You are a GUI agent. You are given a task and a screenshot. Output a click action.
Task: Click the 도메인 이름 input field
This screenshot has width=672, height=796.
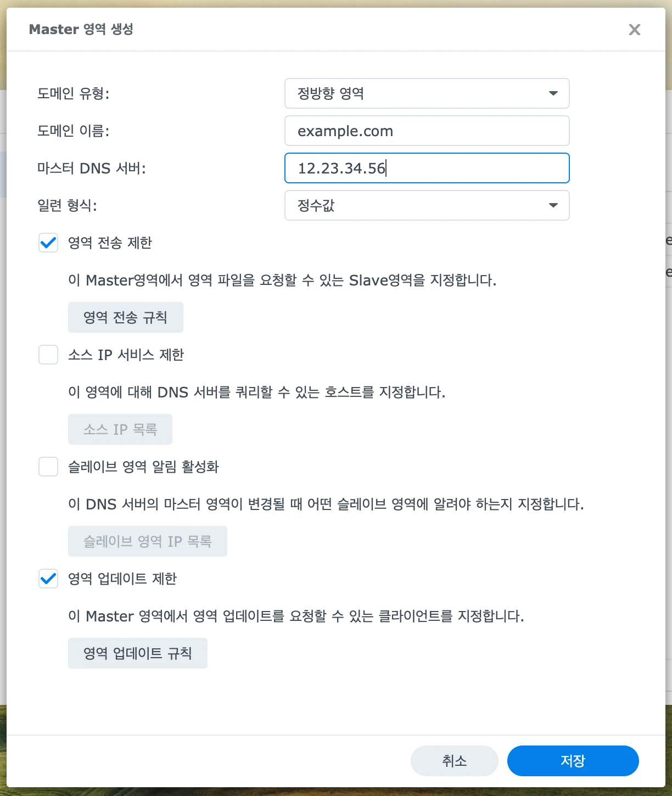click(427, 131)
